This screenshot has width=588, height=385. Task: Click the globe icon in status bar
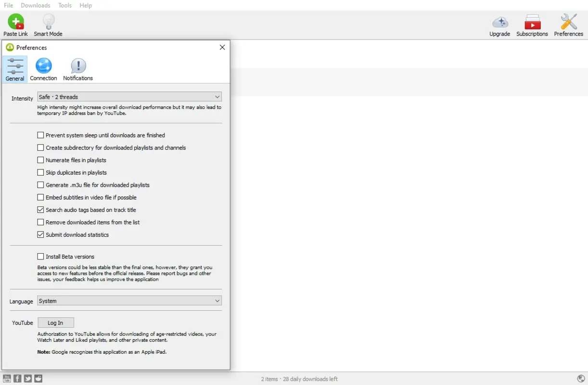pyautogui.click(x=581, y=378)
